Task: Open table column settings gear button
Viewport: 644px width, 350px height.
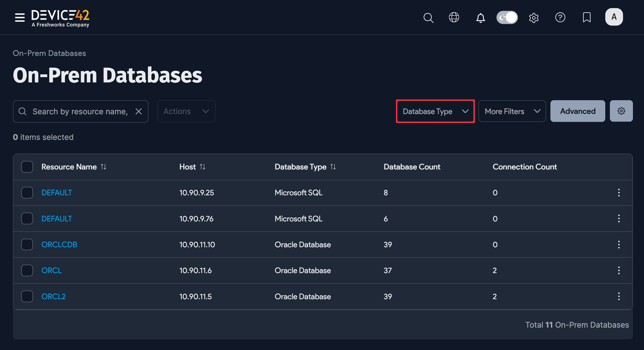Action: [x=621, y=111]
